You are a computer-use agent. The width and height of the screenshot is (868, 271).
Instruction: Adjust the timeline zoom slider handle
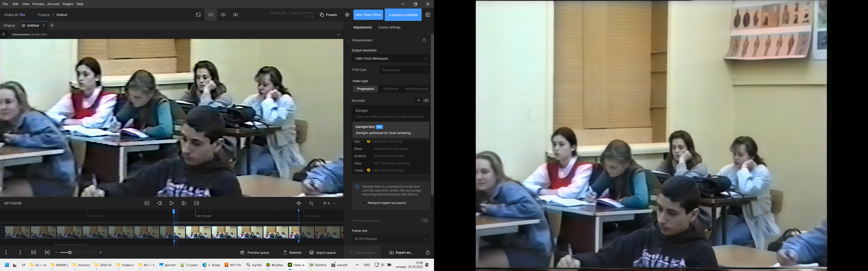[x=70, y=252]
